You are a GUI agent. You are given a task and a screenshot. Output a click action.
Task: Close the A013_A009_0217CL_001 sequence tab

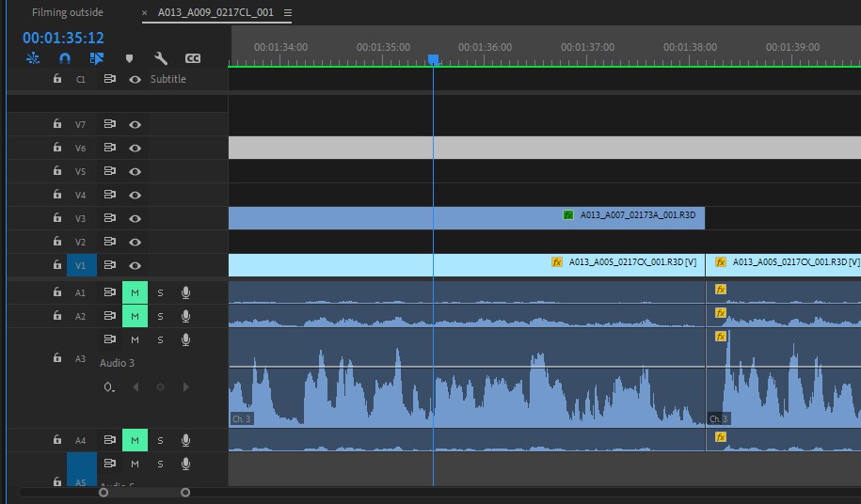click(x=144, y=12)
